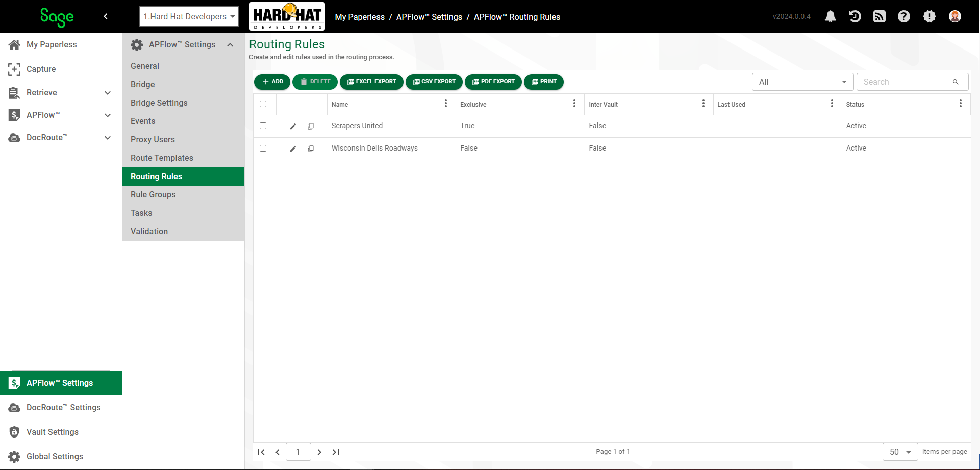This screenshot has width=980, height=470.
Task: Click the Print button
Action: click(x=544, y=82)
